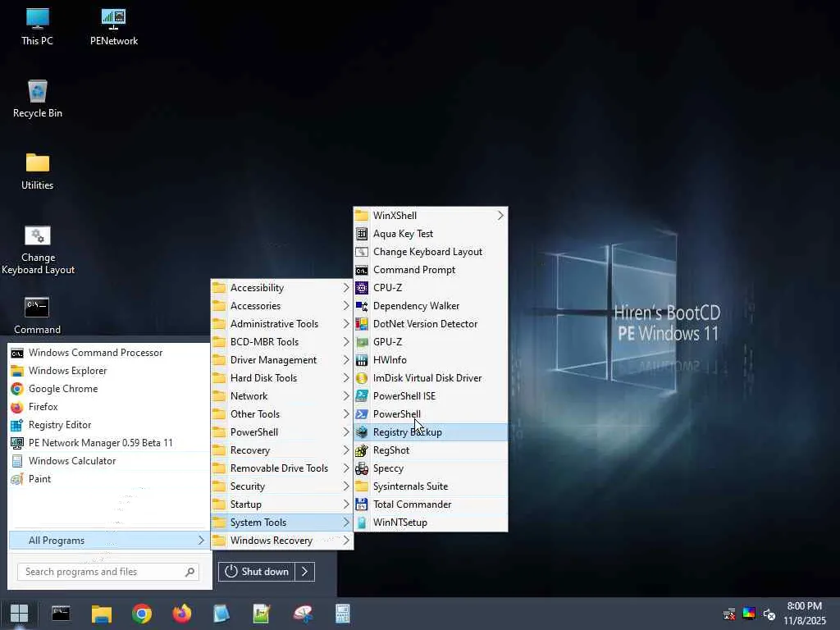The height and width of the screenshot is (630, 840).
Task: Launch RegShot from the menu
Action: [x=430, y=450]
